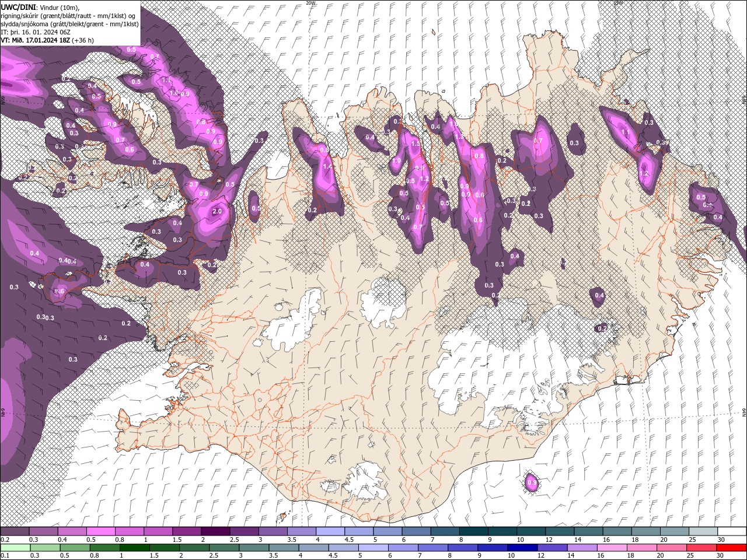Select the bright red 30 swatch in the lower legend

coord(731,547)
